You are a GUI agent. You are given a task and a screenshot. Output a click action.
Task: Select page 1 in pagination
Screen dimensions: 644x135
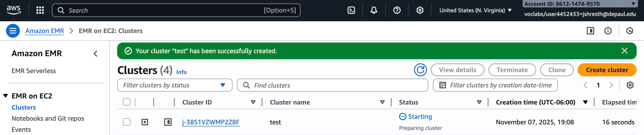point(598,85)
